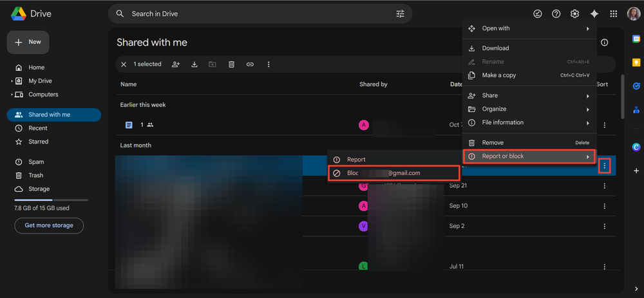The height and width of the screenshot is (298, 644).
Task: Click the download icon in selection toolbar
Action: tap(194, 64)
